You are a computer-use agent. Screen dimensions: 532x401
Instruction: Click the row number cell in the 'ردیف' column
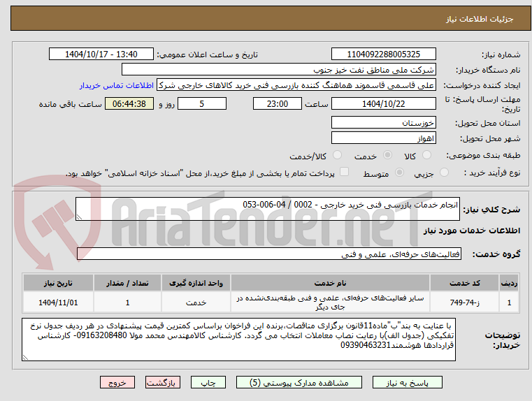coord(509,302)
